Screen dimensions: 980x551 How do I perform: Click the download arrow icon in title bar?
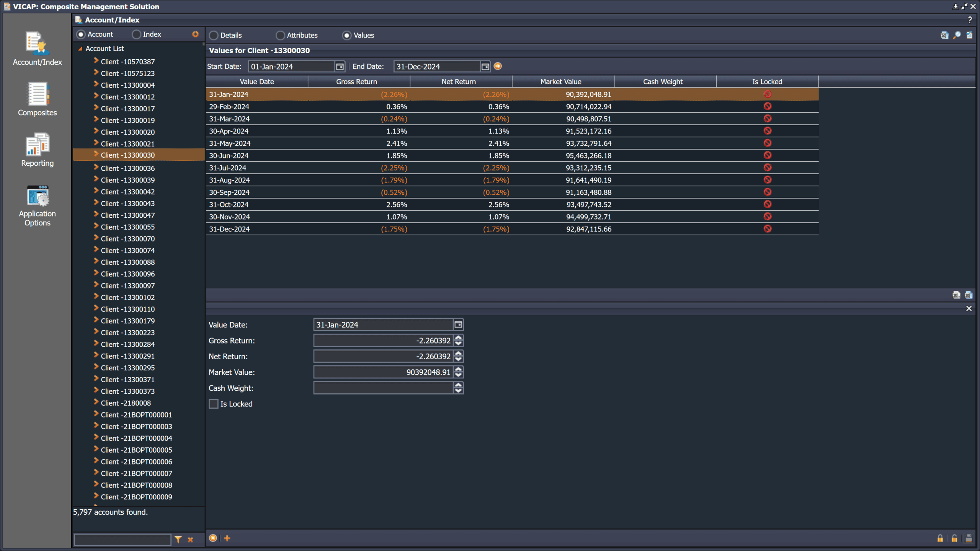point(955,7)
